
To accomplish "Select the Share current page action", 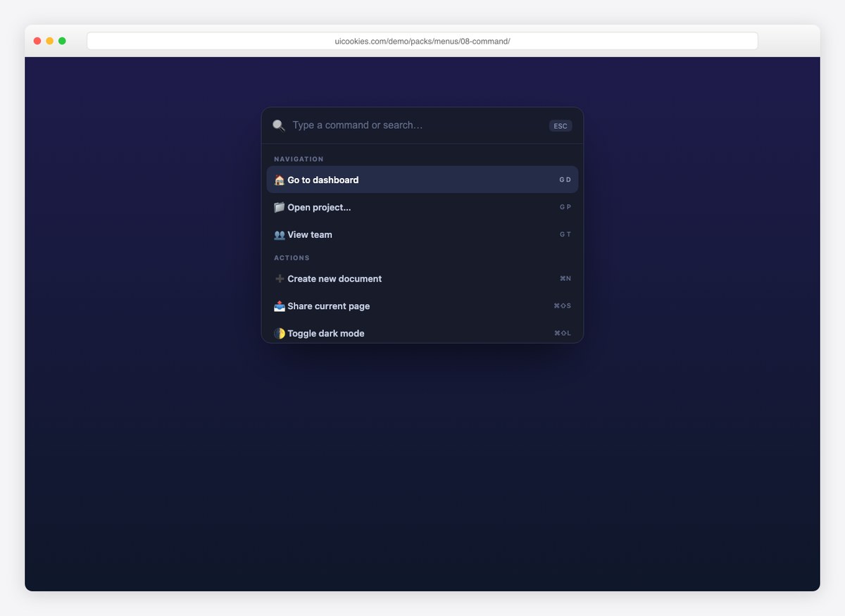I will point(423,306).
